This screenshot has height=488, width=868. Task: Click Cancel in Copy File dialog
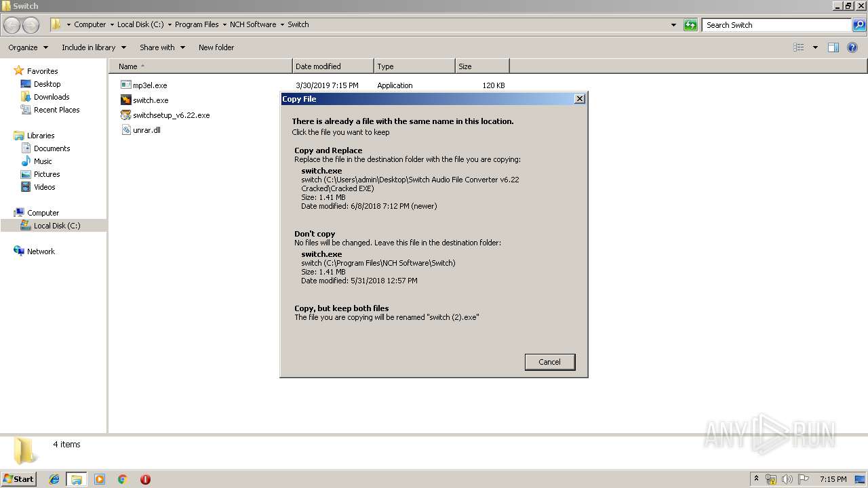point(550,362)
